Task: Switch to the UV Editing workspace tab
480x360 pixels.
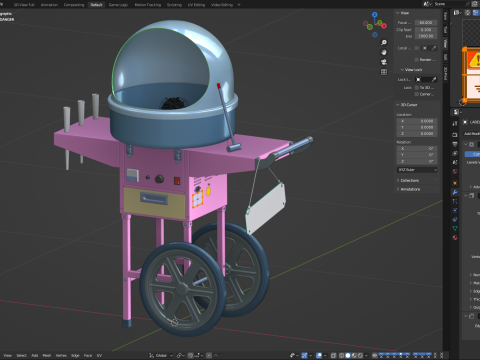Action: [196, 5]
